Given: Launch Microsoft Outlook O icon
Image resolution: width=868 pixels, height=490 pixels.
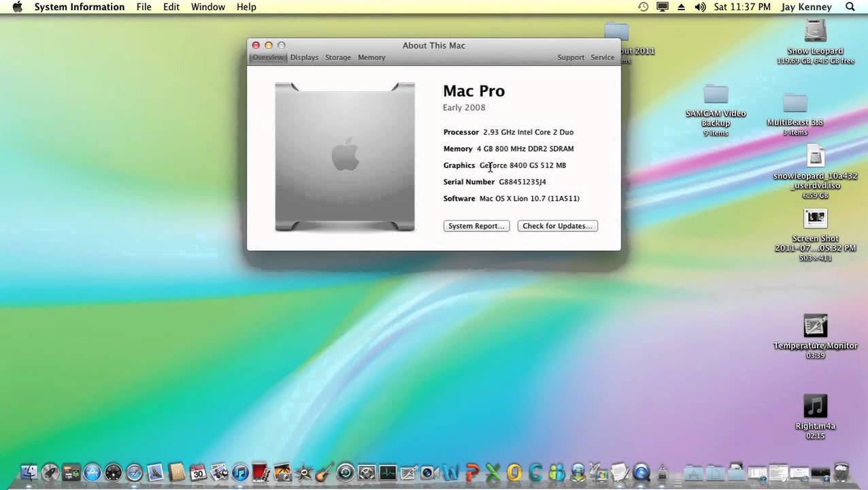Looking at the screenshot, I should coord(514,472).
